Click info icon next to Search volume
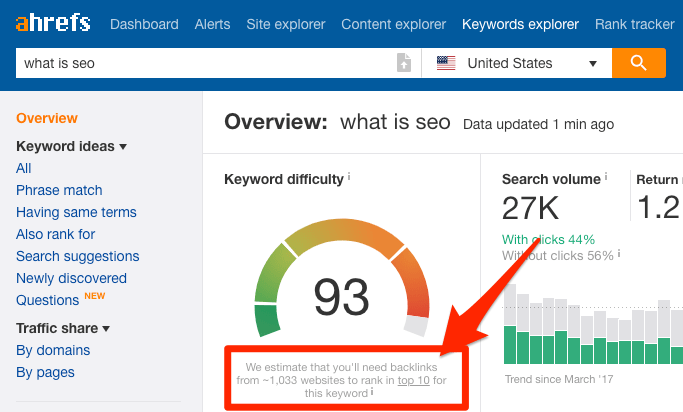Image resolution: width=683 pixels, height=412 pixels. click(x=606, y=178)
